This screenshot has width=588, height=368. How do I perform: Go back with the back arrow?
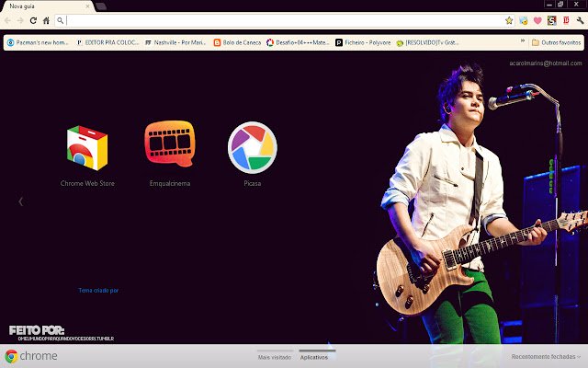[8, 20]
